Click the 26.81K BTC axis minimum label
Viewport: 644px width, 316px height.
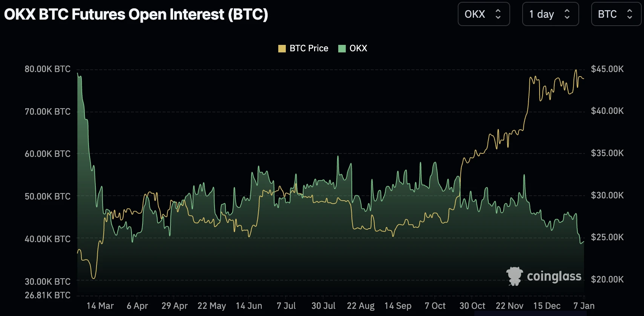click(x=48, y=295)
